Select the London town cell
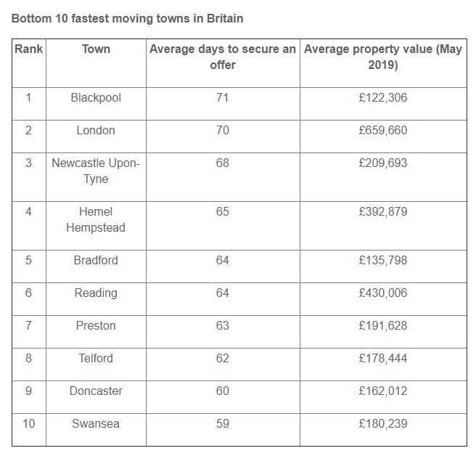 coord(96,130)
